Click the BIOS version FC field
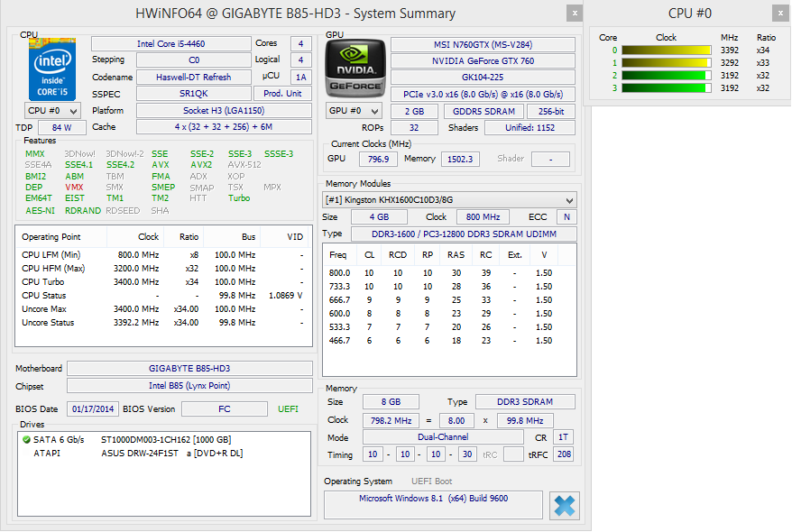Viewport: 792px width, 532px height. coord(225,408)
